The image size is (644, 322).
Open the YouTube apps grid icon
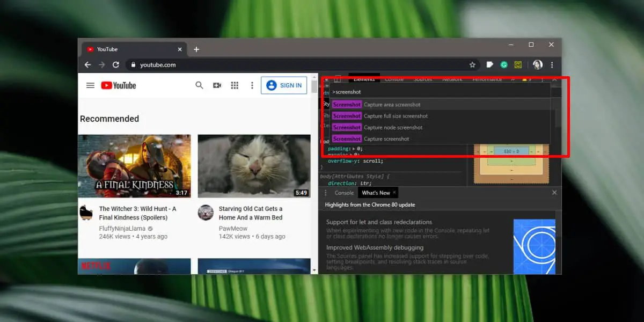pyautogui.click(x=235, y=85)
